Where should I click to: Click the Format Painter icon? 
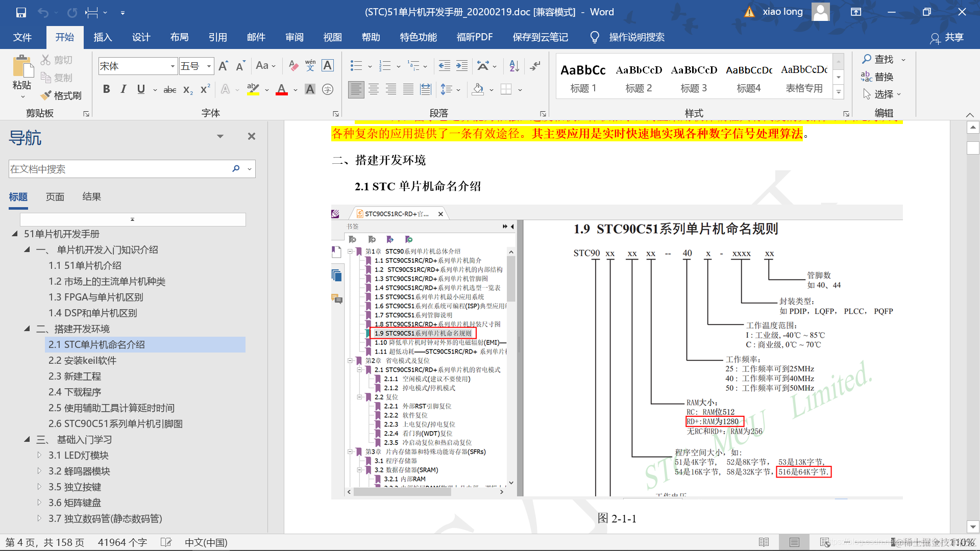tap(46, 95)
